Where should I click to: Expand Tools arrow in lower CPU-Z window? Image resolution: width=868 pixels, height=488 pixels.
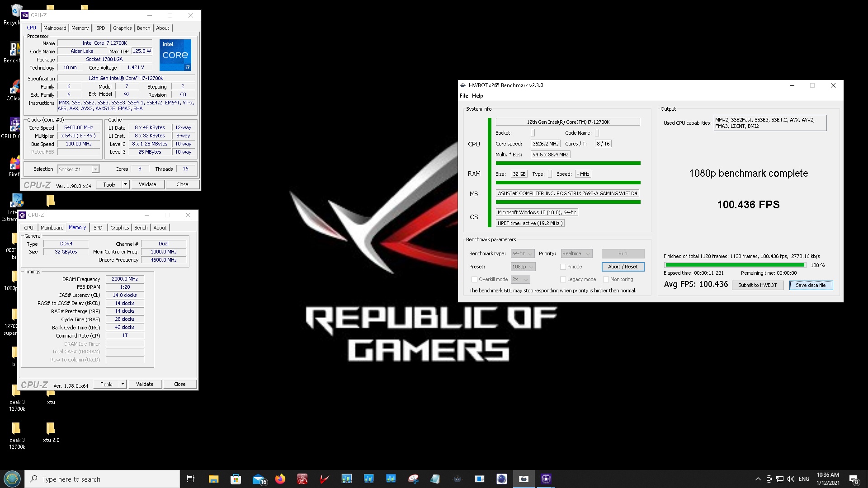coord(123,384)
